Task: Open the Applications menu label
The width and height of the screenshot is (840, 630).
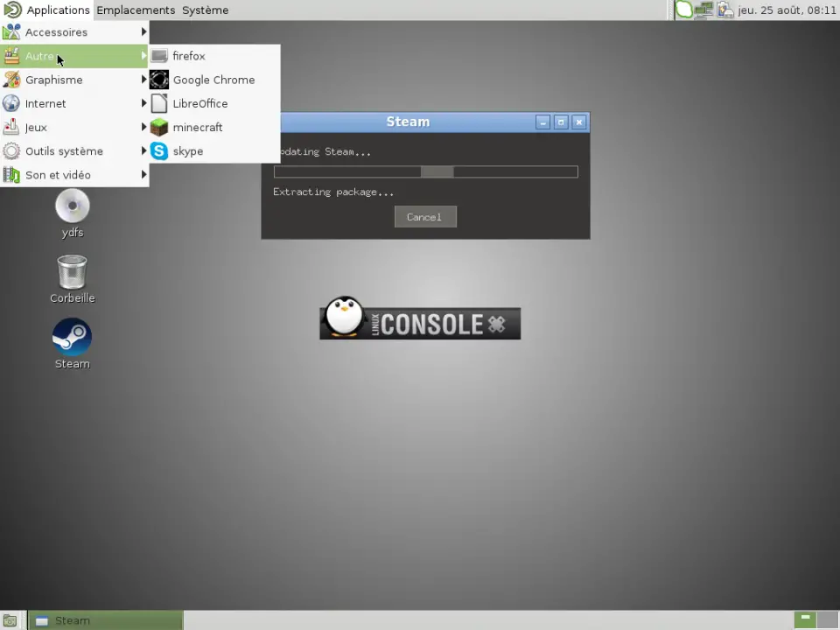Action: tap(58, 10)
